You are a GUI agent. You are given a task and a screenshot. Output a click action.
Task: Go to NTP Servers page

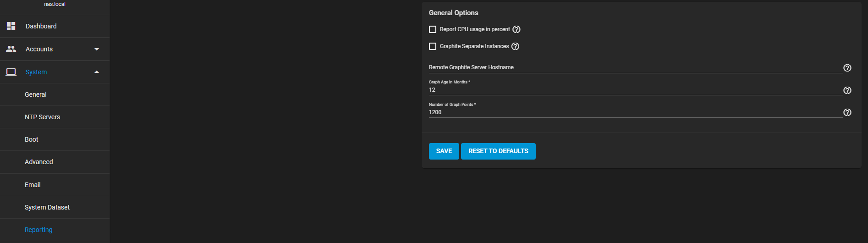(42, 117)
